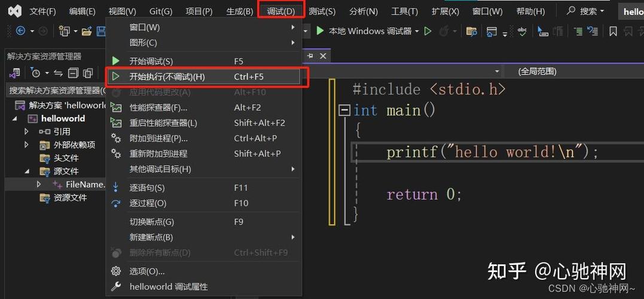Click the increase indent lines icon
Screen dimensions: 644x299
[x=578, y=31]
